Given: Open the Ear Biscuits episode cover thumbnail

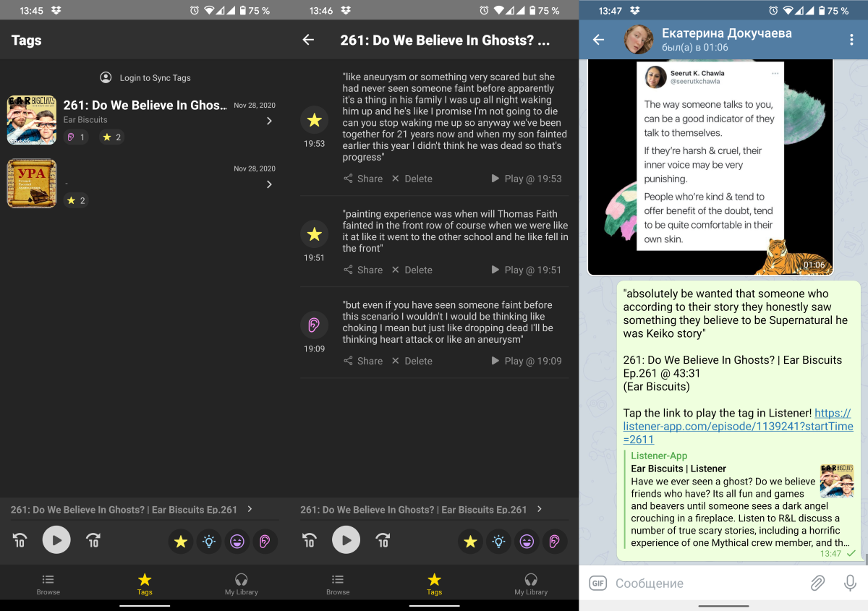Looking at the screenshot, I should pyautogui.click(x=32, y=120).
